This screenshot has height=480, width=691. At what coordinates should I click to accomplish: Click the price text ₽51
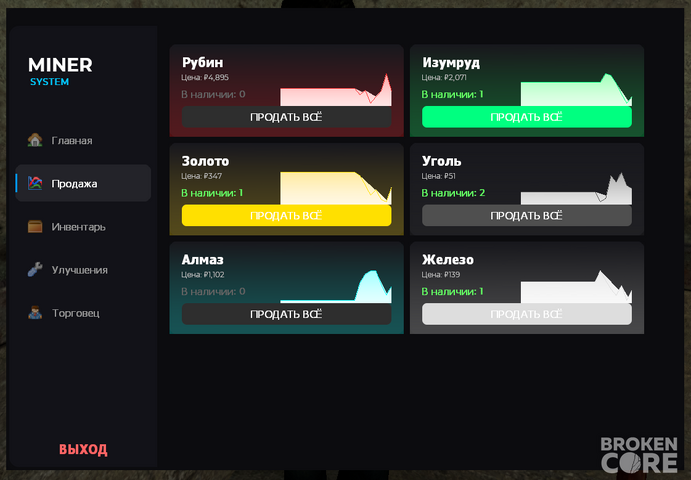point(450,176)
